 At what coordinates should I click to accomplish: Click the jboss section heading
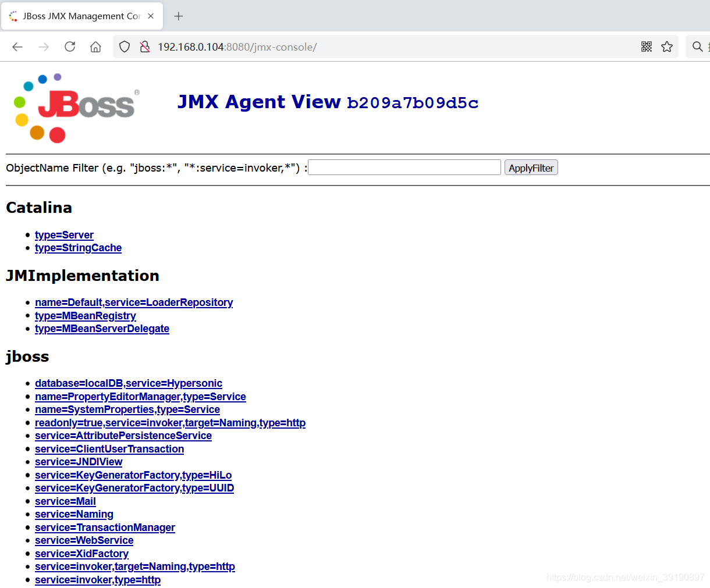[x=27, y=357]
